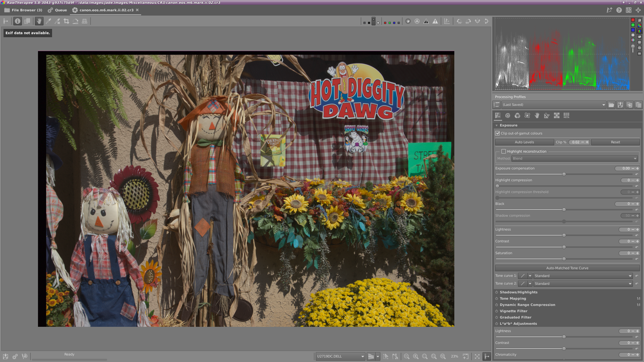Toggle blue channel preview in toolbar

[x=394, y=23]
